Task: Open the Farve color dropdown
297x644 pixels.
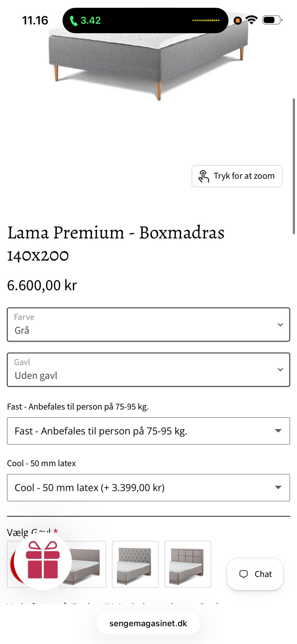Action: click(x=148, y=324)
